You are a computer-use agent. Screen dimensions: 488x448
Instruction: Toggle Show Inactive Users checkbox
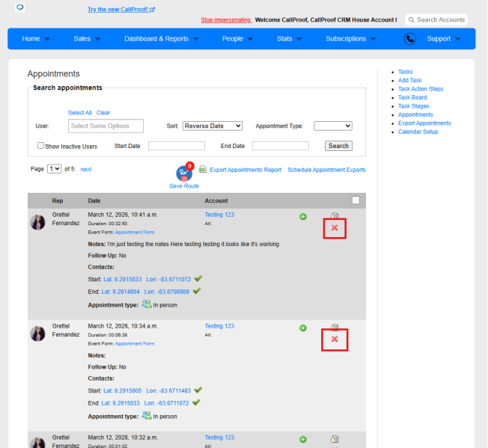click(40, 146)
